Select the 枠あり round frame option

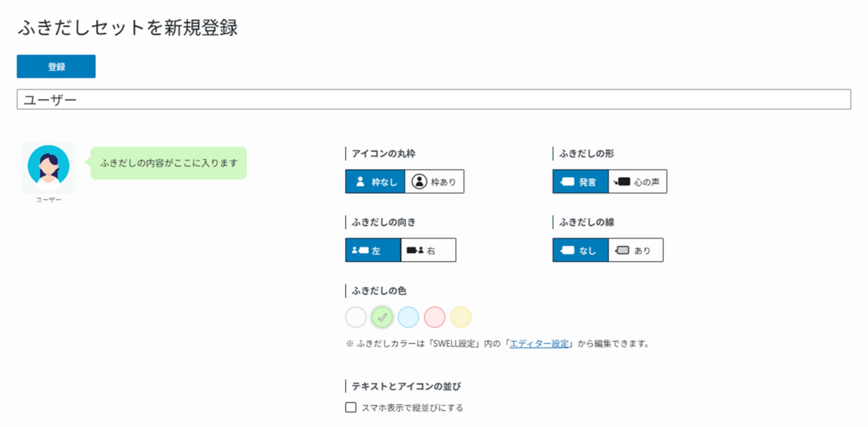pos(435,182)
